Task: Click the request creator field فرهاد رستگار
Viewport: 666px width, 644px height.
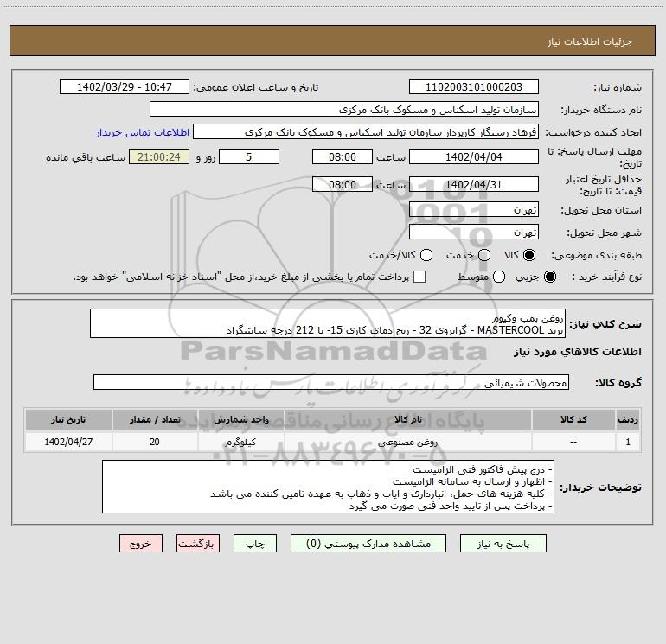Action: 366,132
